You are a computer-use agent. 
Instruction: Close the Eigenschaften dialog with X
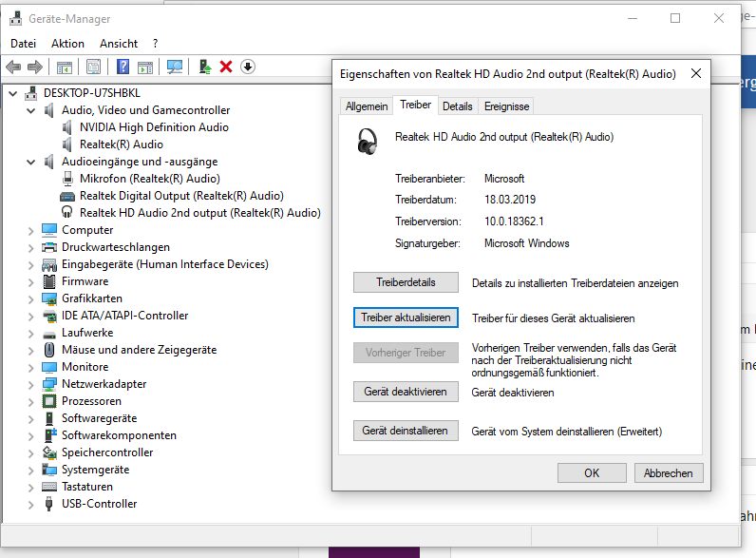tap(696, 73)
